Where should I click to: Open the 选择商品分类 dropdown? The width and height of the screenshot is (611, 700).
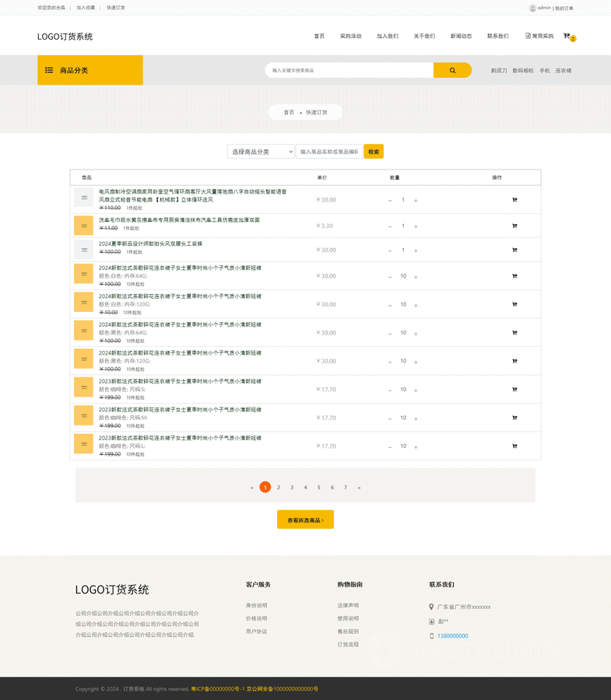click(261, 152)
